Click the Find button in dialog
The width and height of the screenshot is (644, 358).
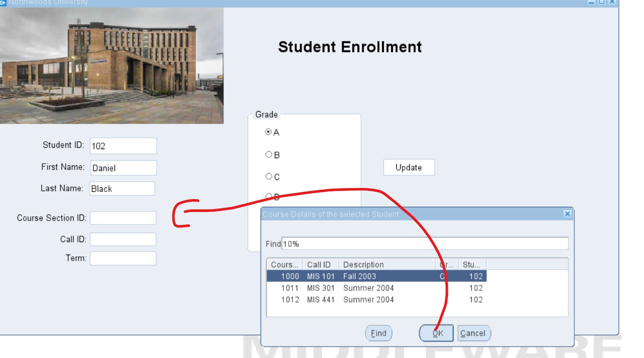[379, 333]
